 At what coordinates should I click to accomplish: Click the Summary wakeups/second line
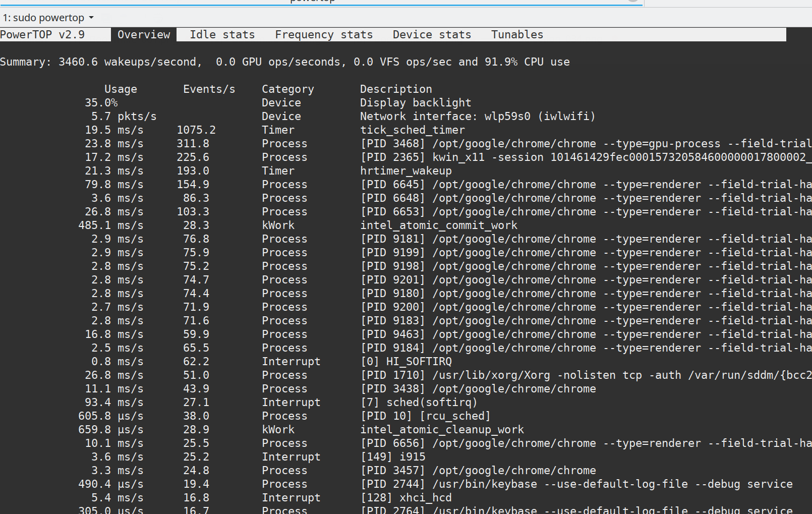point(285,62)
